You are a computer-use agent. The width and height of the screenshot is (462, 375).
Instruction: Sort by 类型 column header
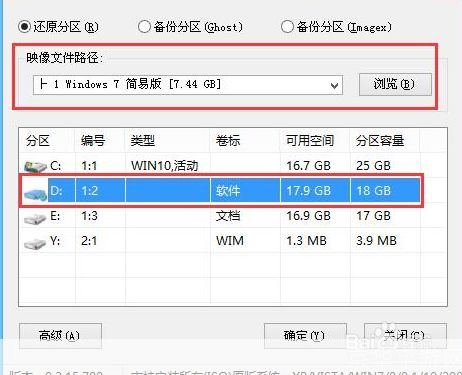[x=142, y=141]
